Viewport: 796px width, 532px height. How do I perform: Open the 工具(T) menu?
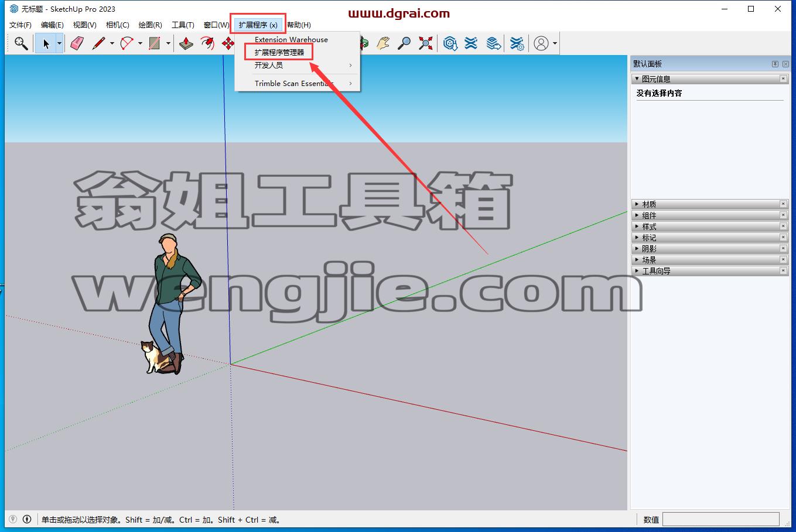tap(183, 25)
